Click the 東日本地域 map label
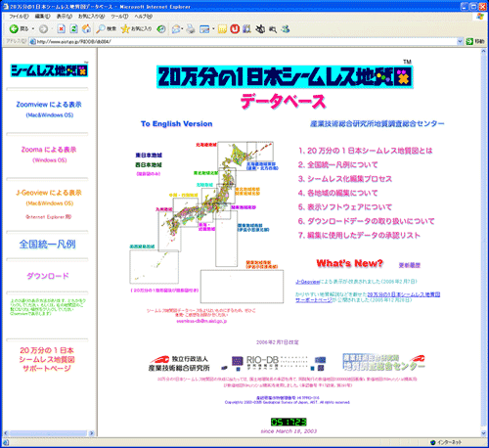The height and width of the screenshot is (448, 489). click(x=149, y=156)
